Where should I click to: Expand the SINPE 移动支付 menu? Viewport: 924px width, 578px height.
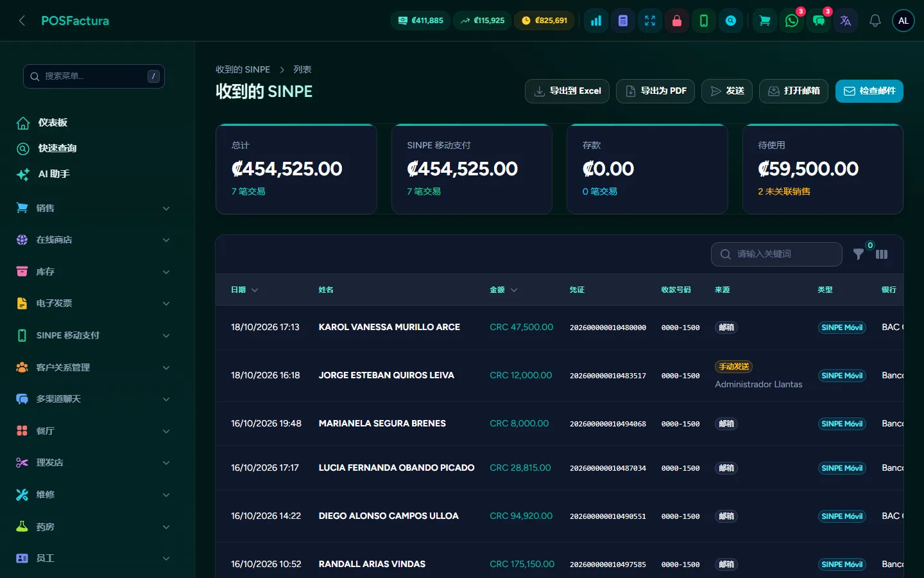point(94,335)
